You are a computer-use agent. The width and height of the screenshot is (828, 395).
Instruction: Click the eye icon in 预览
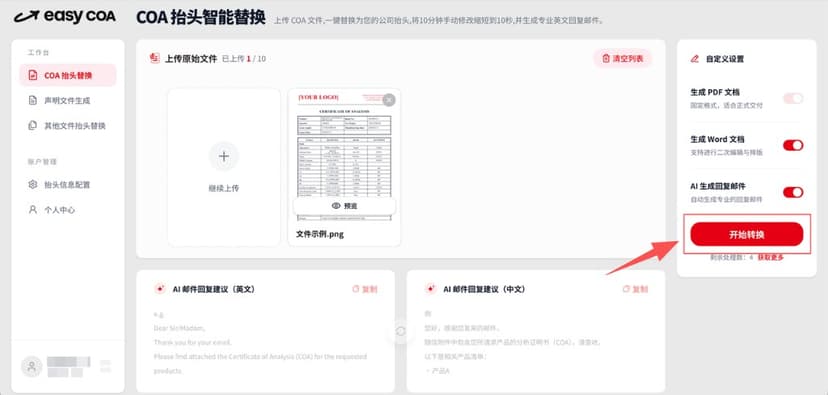(x=335, y=206)
